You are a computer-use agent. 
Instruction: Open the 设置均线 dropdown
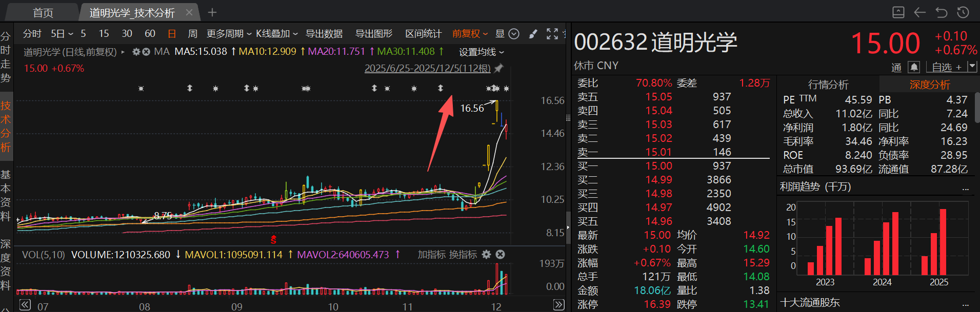pyautogui.click(x=482, y=52)
